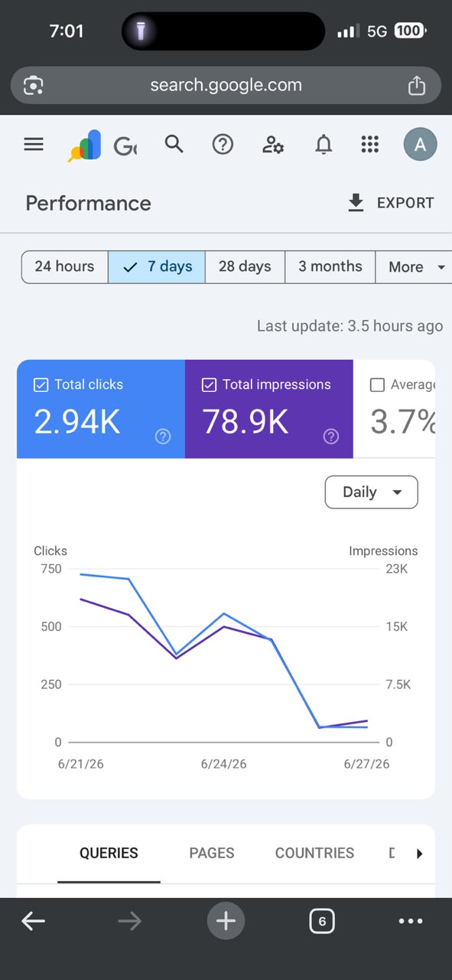The height and width of the screenshot is (980, 452).
Task: Open users and settings icon
Action: [x=273, y=144]
